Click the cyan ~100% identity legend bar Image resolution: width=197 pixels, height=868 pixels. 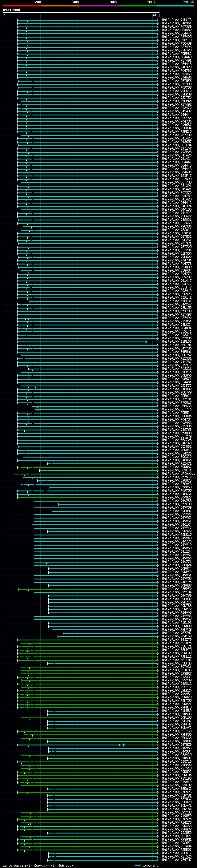pyautogui.click(x=175, y=6)
